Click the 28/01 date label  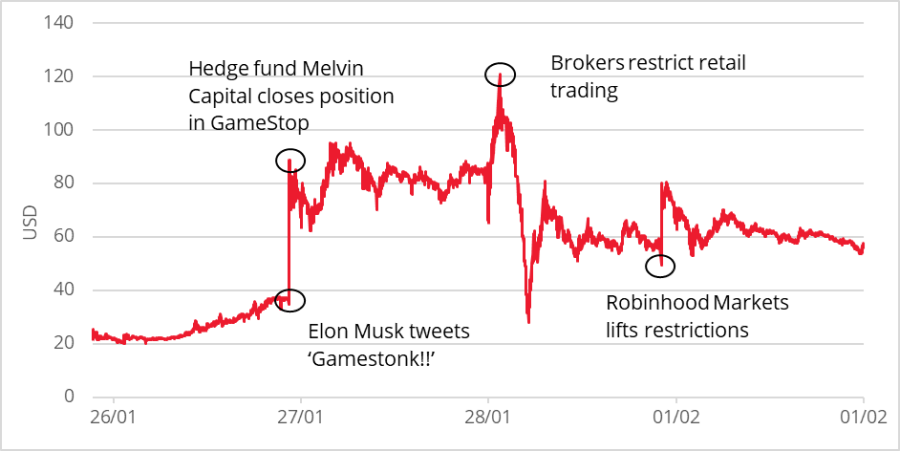(x=488, y=415)
